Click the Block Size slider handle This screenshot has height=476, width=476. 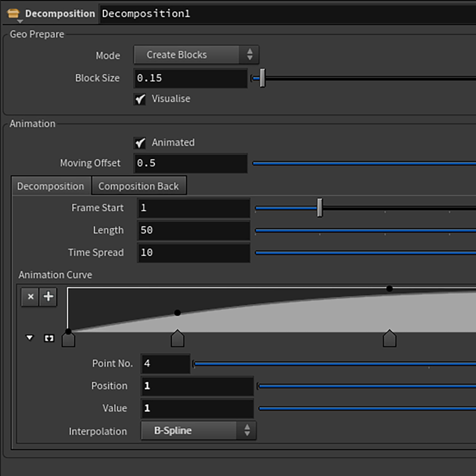[x=262, y=78]
